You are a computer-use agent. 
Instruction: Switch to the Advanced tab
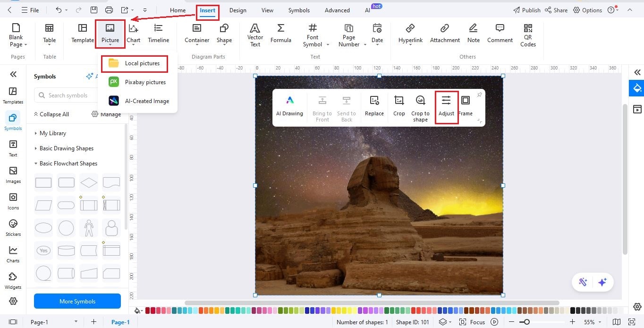tap(337, 10)
